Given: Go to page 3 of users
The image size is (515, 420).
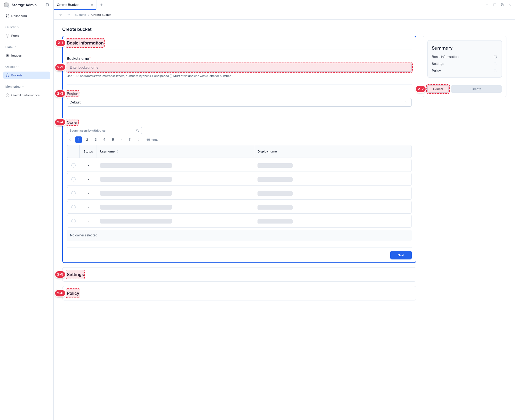Looking at the screenshot, I should (96, 140).
